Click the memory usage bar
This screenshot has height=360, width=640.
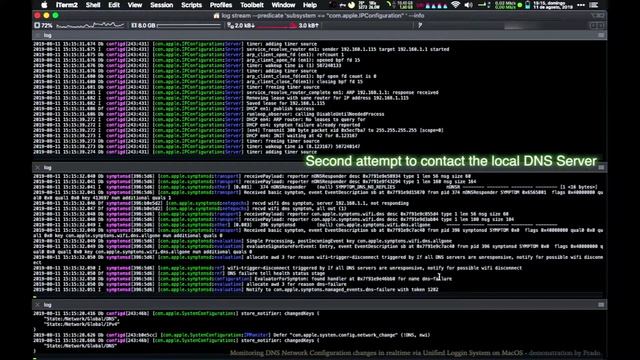point(189,25)
